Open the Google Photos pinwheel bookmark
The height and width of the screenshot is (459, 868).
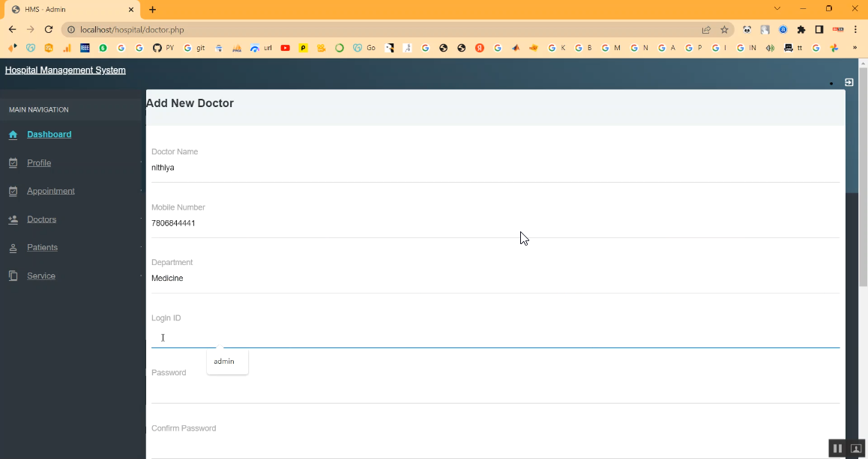pos(834,48)
